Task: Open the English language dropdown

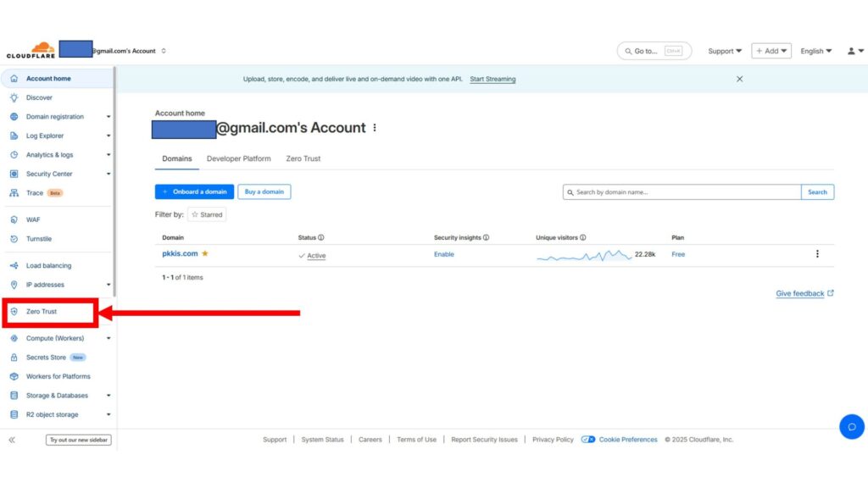Action: [x=816, y=51]
